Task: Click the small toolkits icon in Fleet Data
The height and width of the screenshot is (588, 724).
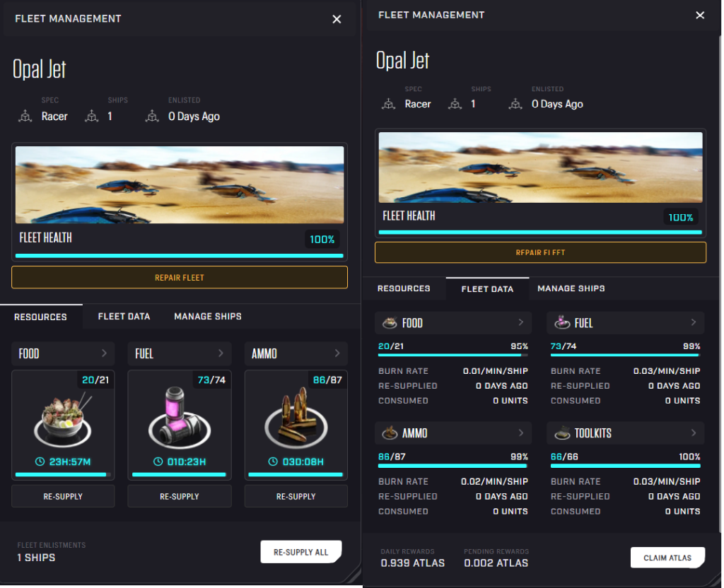Action: point(562,433)
